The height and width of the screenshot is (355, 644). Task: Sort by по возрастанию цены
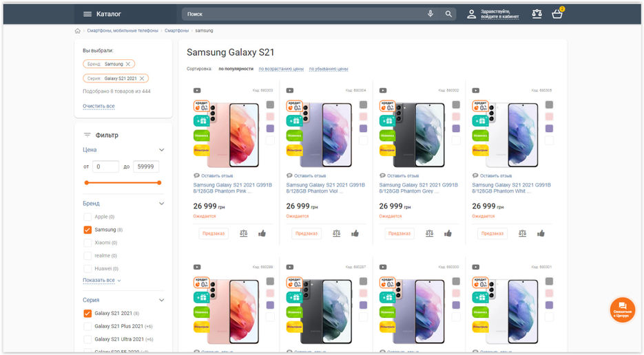(x=281, y=69)
